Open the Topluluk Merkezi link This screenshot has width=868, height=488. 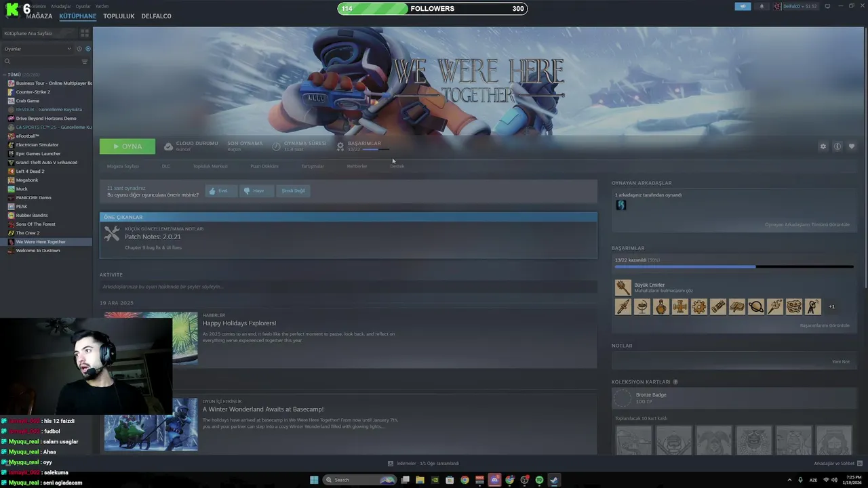[x=210, y=166]
